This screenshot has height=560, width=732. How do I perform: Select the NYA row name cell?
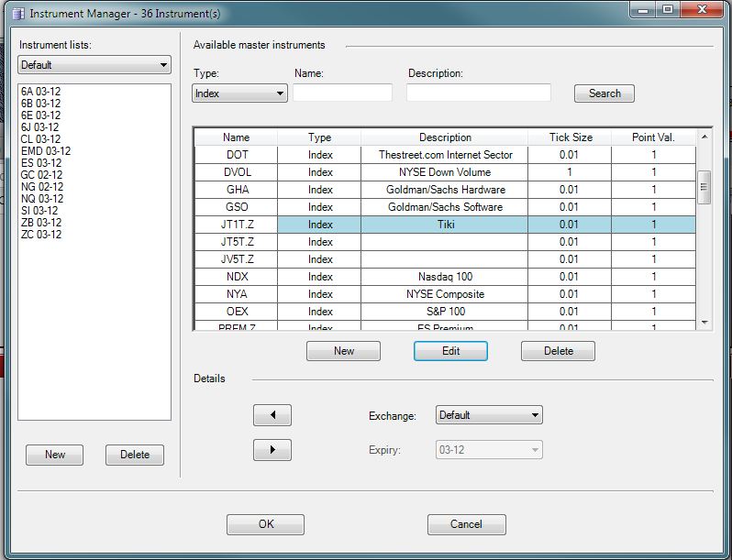click(x=237, y=294)
